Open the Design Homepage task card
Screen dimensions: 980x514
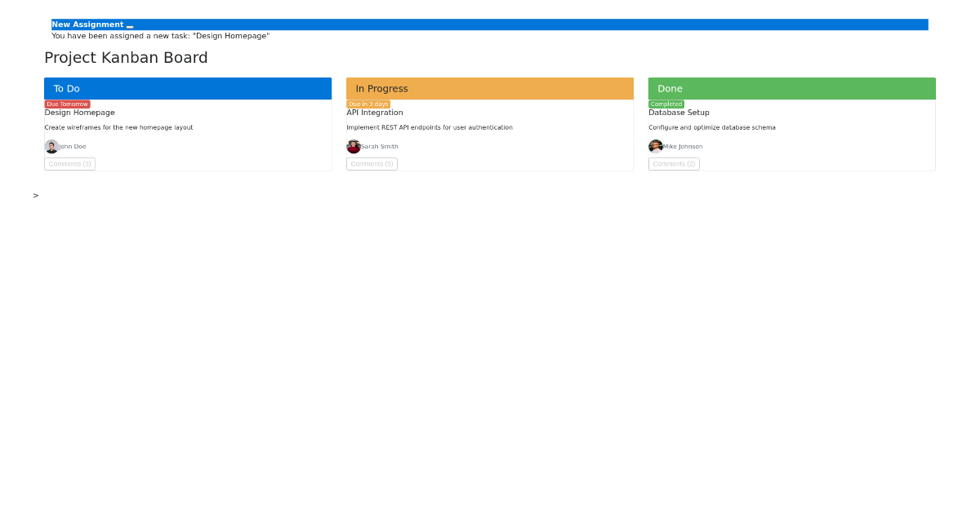[79, 112]
